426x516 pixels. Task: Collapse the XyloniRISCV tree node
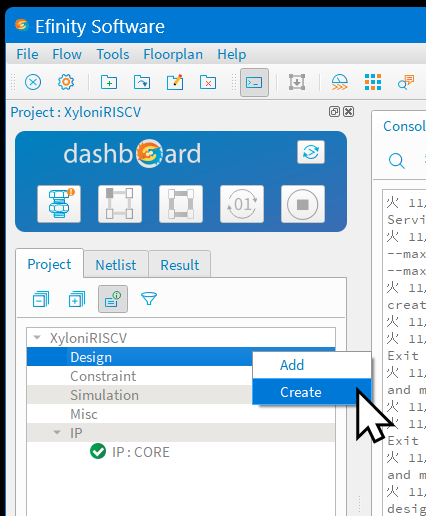37,338
